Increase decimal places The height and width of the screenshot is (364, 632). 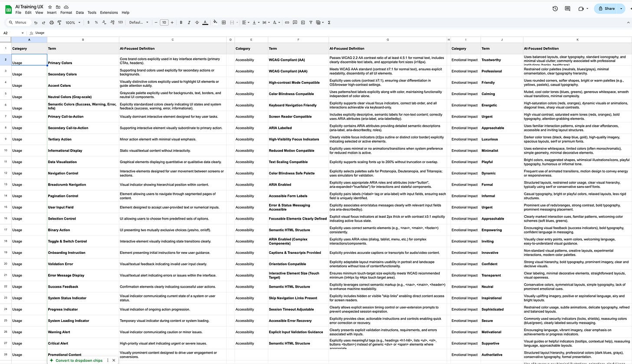pyautogui.click(x=112, y=23)
